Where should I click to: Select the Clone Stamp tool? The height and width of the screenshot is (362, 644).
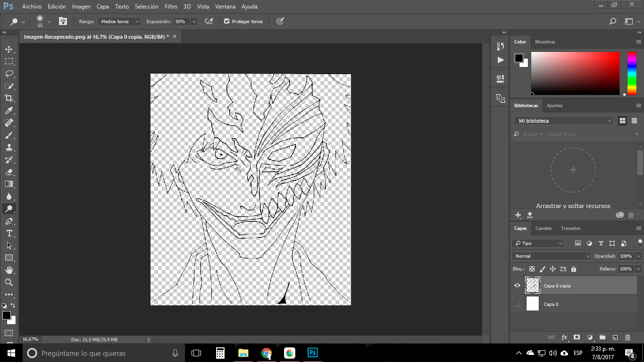coord(9,147)
